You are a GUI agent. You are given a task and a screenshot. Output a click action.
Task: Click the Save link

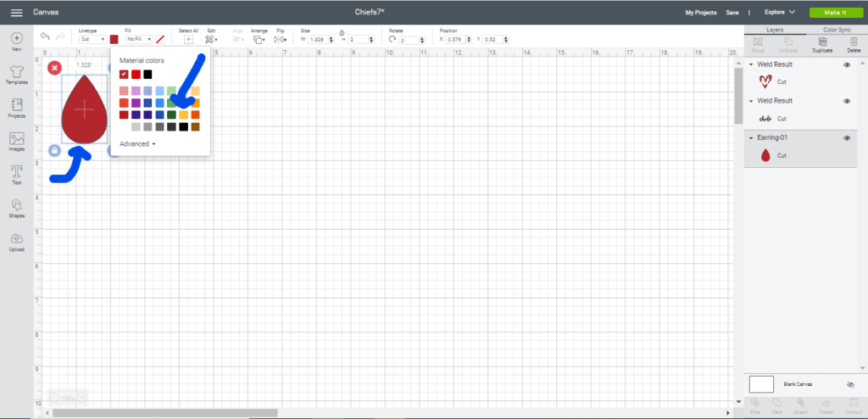[x=732, y=13]
